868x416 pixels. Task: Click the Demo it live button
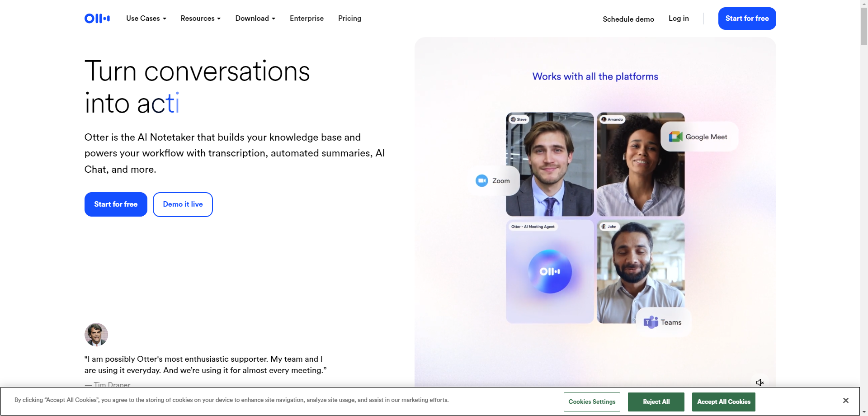coord(183,204)
